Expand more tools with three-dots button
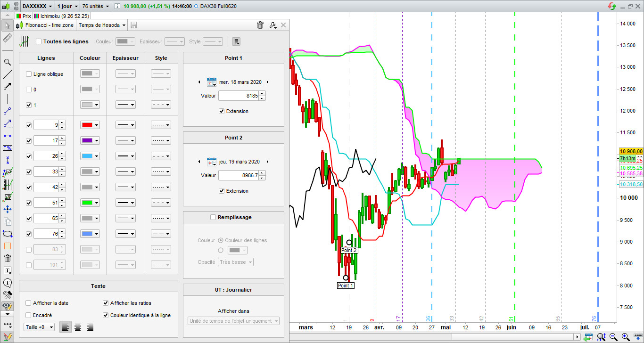Image resolution: width=644 pixels, height=343 pixels. click(x=8, y=325)
